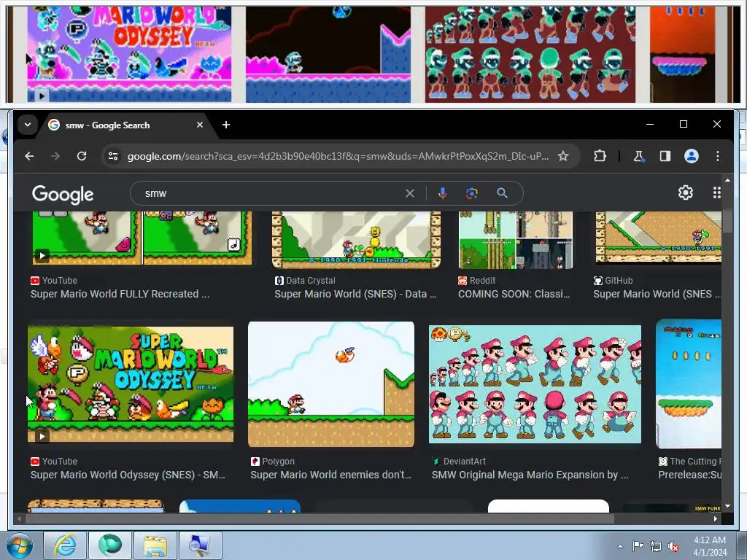Click the horizontal scrollbar left arrow
Screen dimensions: 747x560
coord(19,518)
